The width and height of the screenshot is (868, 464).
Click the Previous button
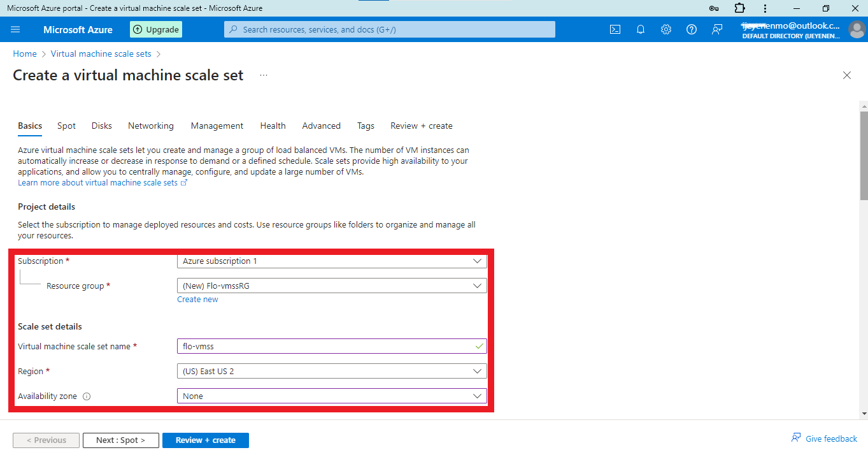46,440
